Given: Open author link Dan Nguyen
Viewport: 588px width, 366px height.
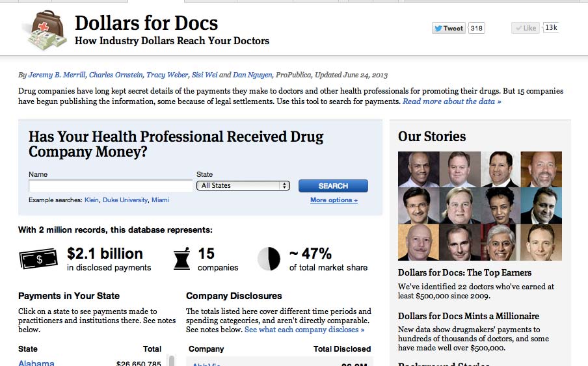Looking at the screenshot, I should click(252, 75).
